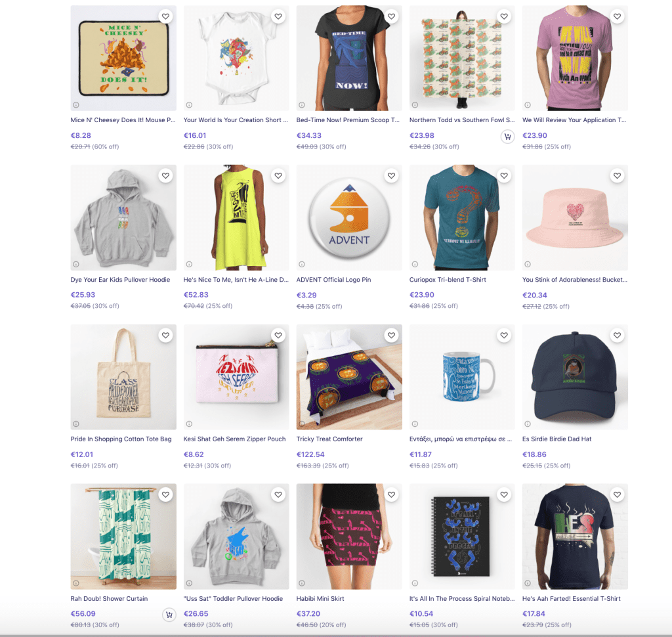Screen dimensions: 672x637
Task: Click heart on He's Aah Farted! T-Shirt
Action: pyautogui.click(x=617, y=494)
